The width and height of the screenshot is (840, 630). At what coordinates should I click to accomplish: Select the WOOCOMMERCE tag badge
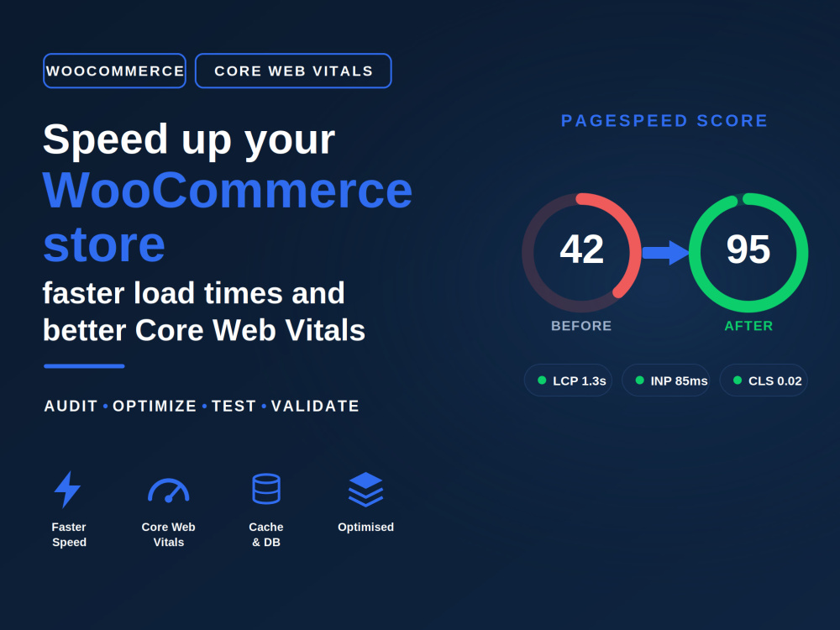click(x=114, y=71)
